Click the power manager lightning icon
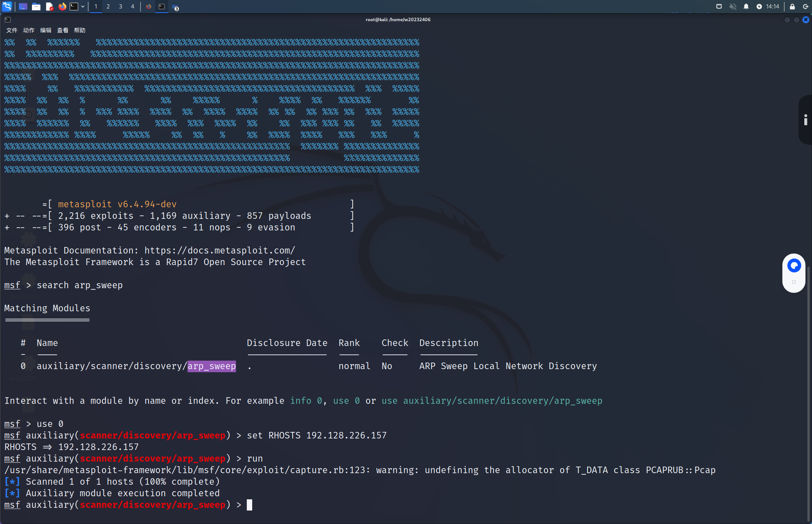The width and height of the screenshot is (812, 524). pos(759,7)
